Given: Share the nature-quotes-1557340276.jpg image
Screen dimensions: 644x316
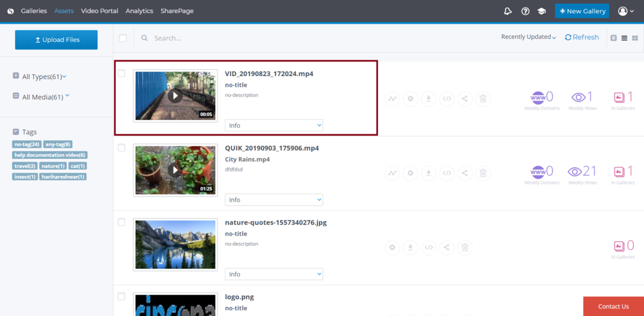Looking at the screenshot, I should [x=447, y=248].
